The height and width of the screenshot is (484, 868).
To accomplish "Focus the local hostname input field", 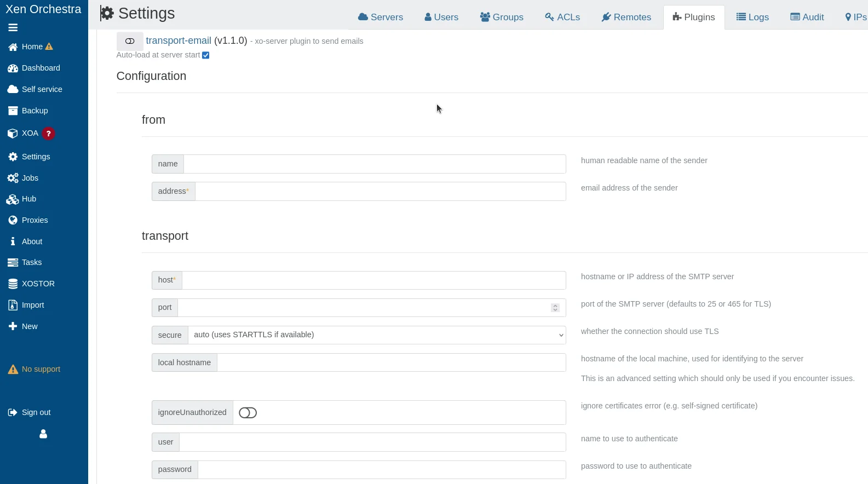I will tap(392, 362).
